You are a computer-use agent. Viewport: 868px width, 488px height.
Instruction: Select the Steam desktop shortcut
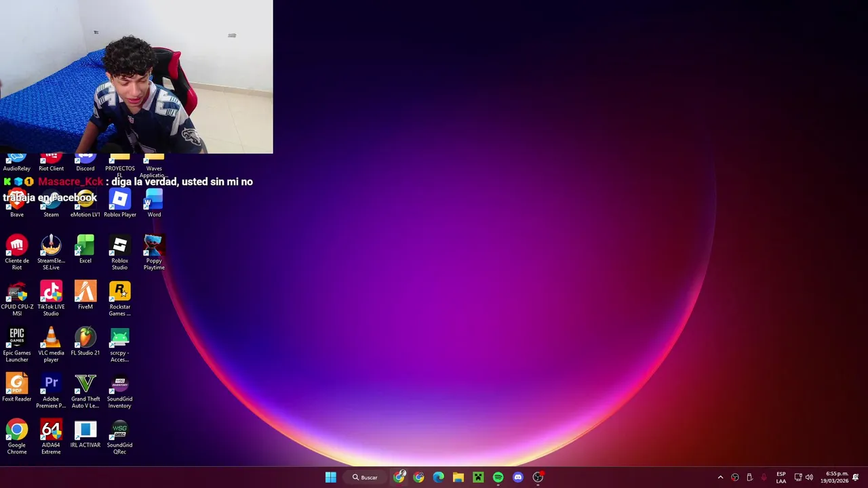pyautogui.click(x=51, y=204)
